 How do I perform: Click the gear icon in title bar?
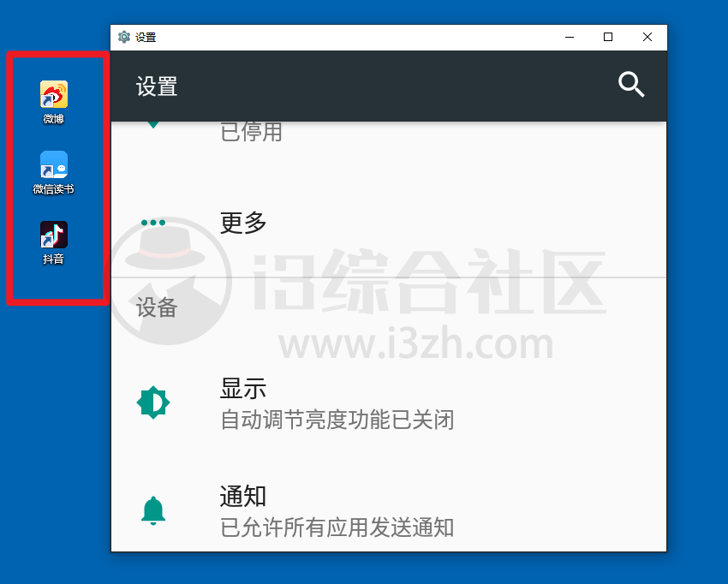pyautogui.click(x=124, y=37)
